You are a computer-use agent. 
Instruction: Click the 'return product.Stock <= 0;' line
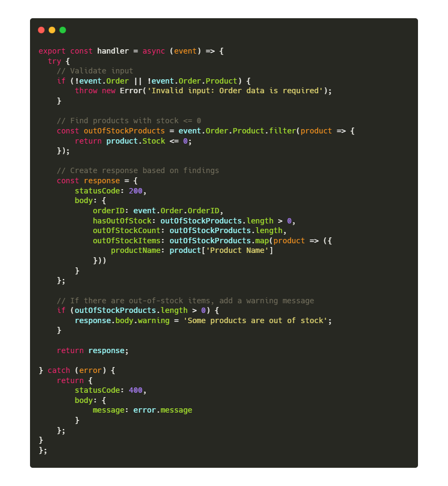click(133, 141)
